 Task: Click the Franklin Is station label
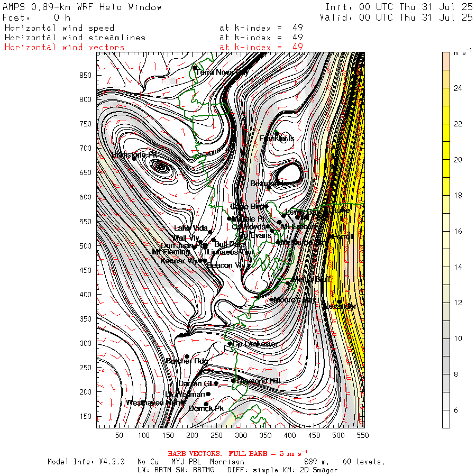click(277, 139)
